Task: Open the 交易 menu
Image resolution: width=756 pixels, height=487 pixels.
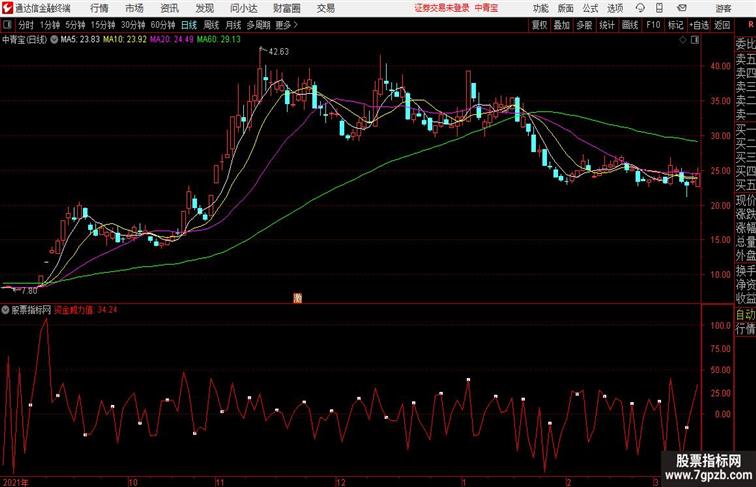Action: coord(325,8)
